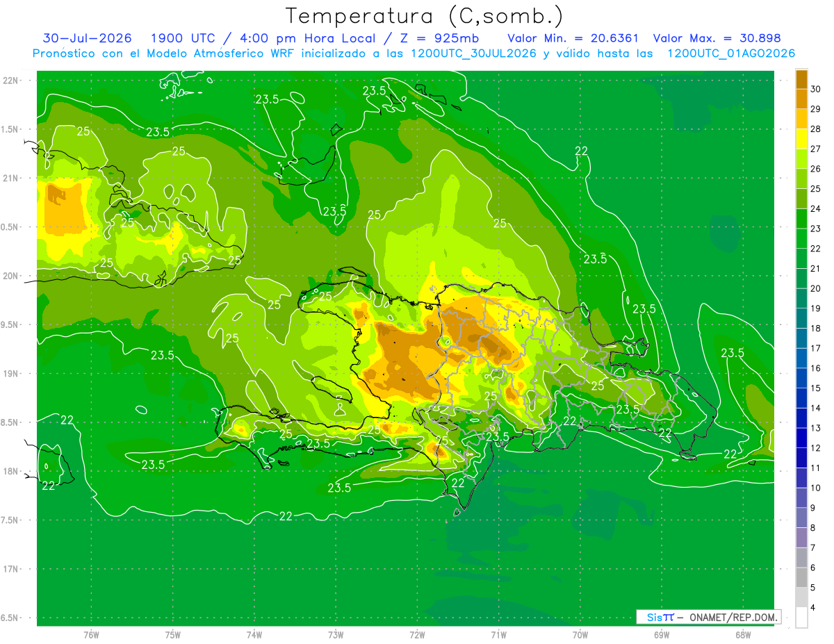Click the color scale value 27
This screenshot has height=644, width=834.
pyautogui.click(x=816, y=149)
